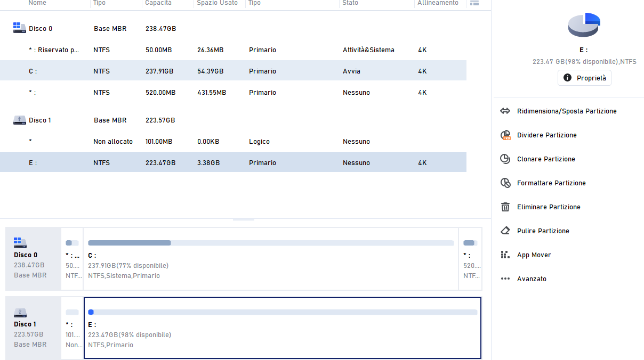Click the Avanzato three-dots icon
644x360 pixels.
[x=505, y=279]
